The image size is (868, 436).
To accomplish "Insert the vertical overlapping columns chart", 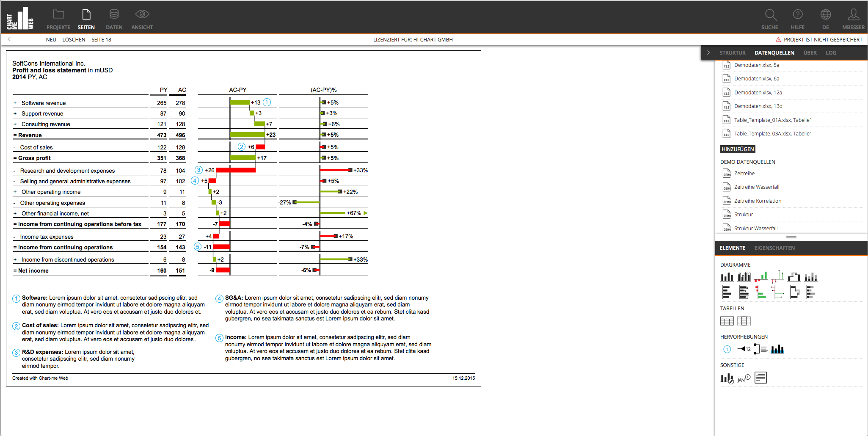I will 744,277.
